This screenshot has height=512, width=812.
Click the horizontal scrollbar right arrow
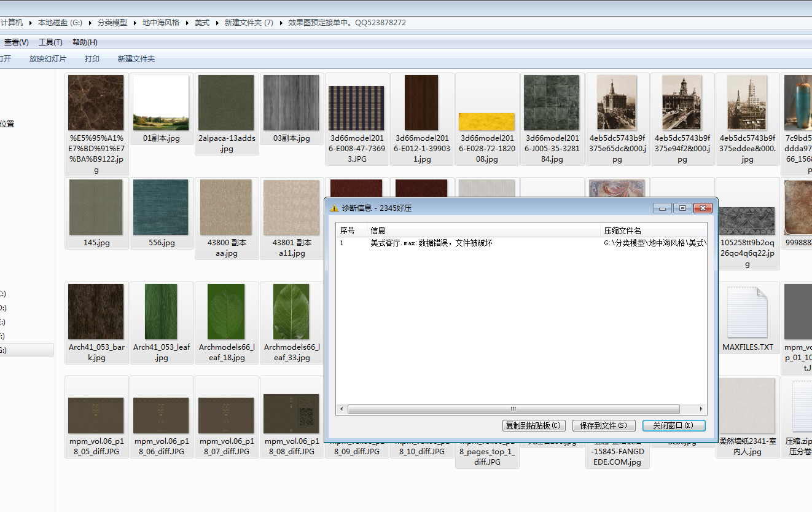[x=702, y=409]
